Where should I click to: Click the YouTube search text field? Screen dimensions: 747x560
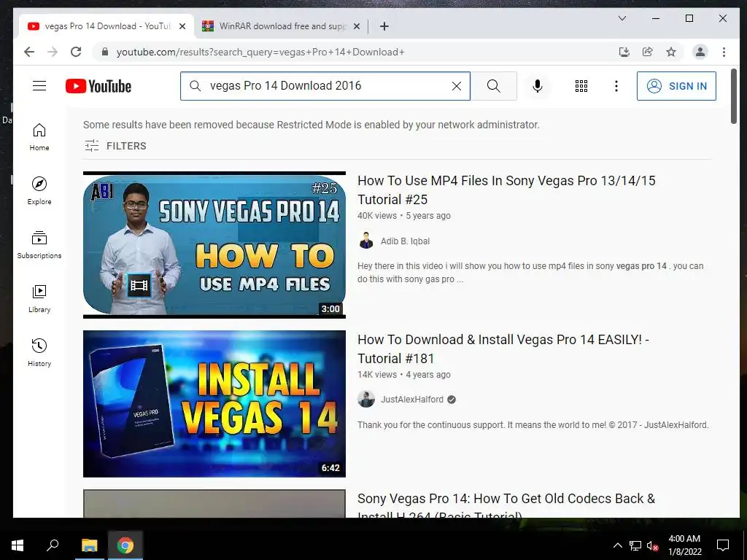(325, 86)
